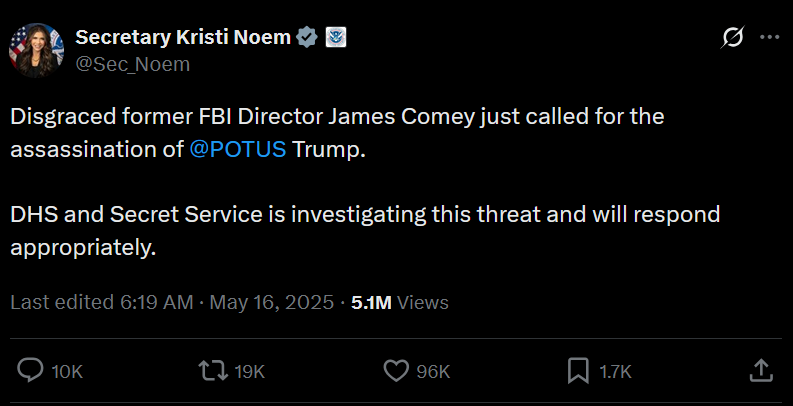Repost this tweet via the retweet icon
Viewport: 793px width, 406px height.
coord(212,371)
